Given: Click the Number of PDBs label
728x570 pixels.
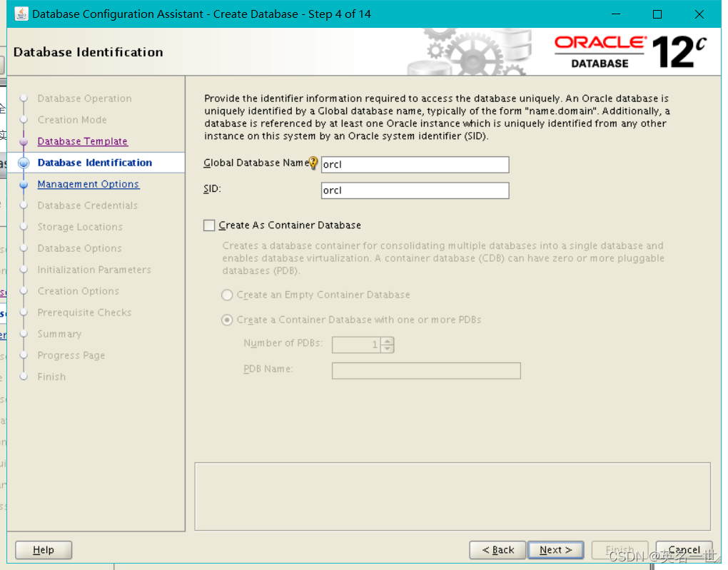Looking at the screenshot, I should coord(283,343).
